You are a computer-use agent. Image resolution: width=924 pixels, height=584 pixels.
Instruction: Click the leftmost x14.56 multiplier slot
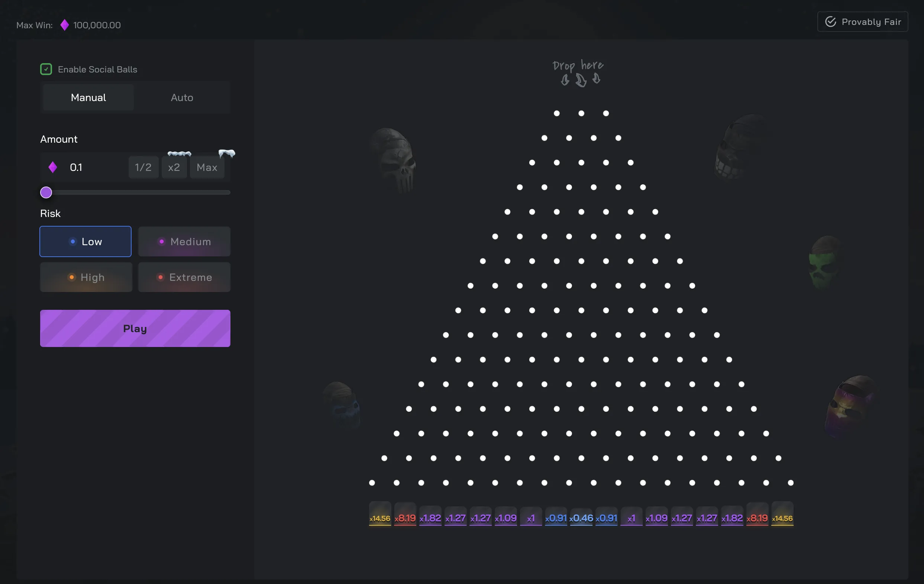tap(380, 514)
